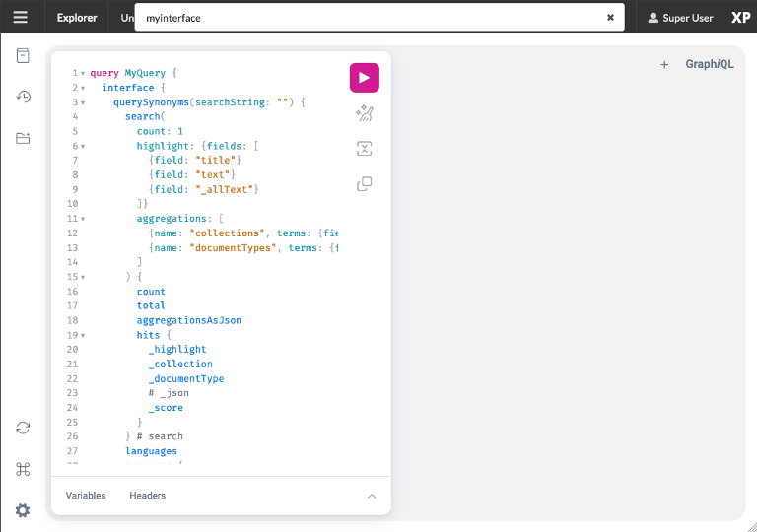Screen dimensions: 757x532
Task: Click the "collections" string on line 12
Action: coord(227,233)
